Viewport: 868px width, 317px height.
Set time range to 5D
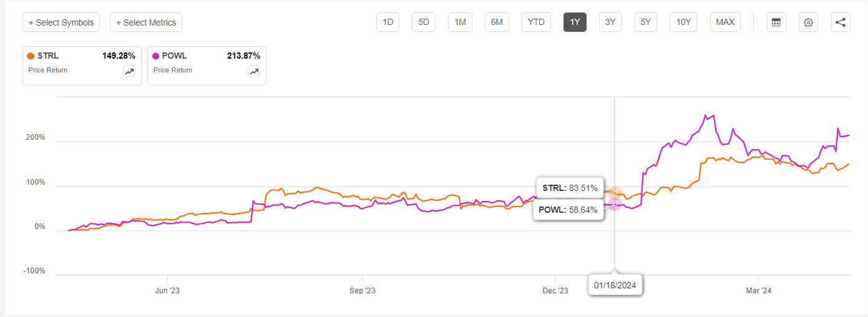(424, 22)
